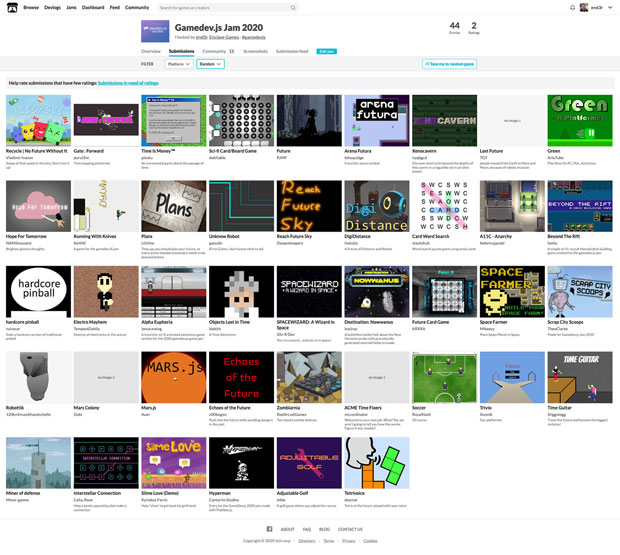Expand the Random sort dropdown

(x=210, y=64)
